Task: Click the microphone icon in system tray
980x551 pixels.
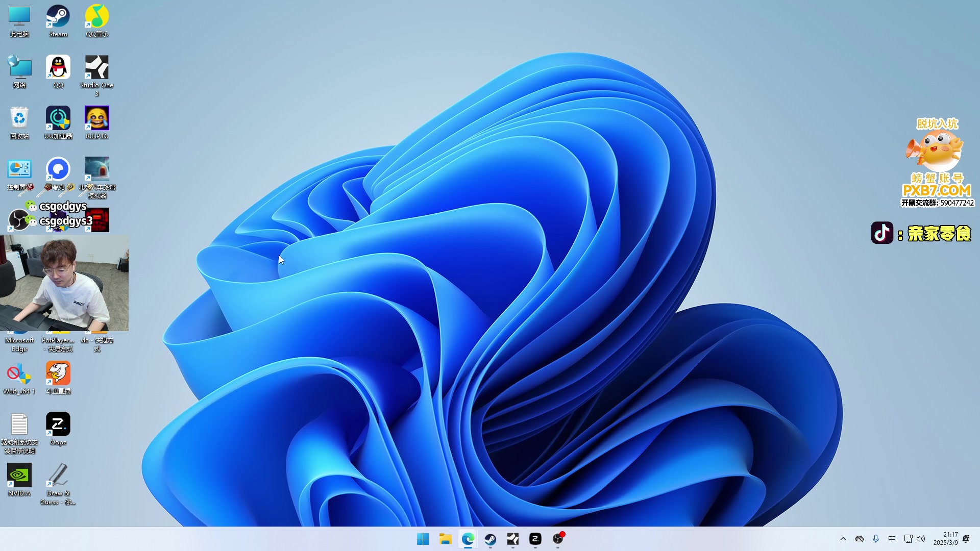Action: click(876, 539)
